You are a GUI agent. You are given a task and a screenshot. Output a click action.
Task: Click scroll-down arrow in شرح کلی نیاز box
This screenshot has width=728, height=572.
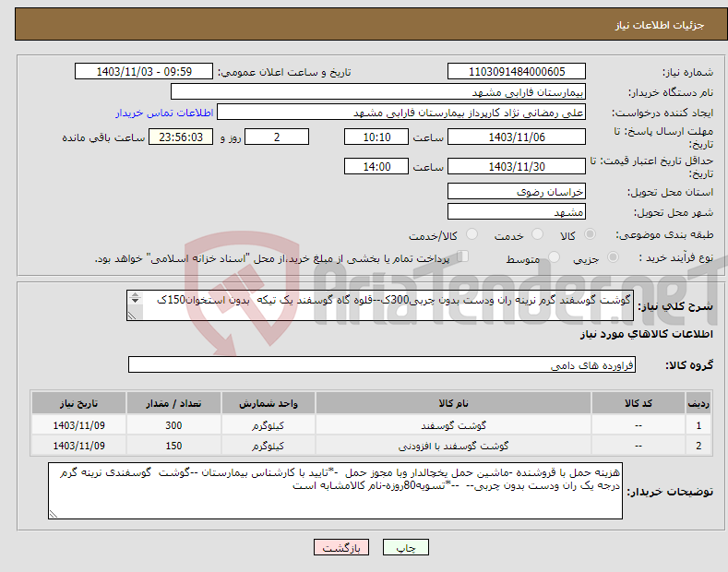point(135,301)
